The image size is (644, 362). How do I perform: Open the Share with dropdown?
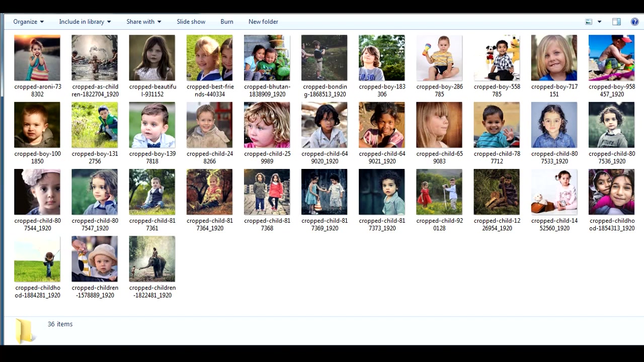coord(143,22)
